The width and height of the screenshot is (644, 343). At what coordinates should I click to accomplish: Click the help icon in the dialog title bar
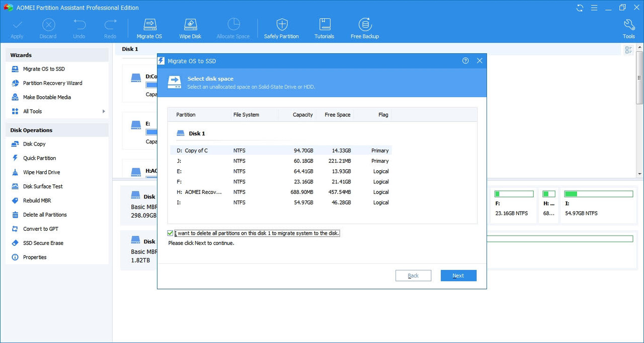click(x=465, y=60)
